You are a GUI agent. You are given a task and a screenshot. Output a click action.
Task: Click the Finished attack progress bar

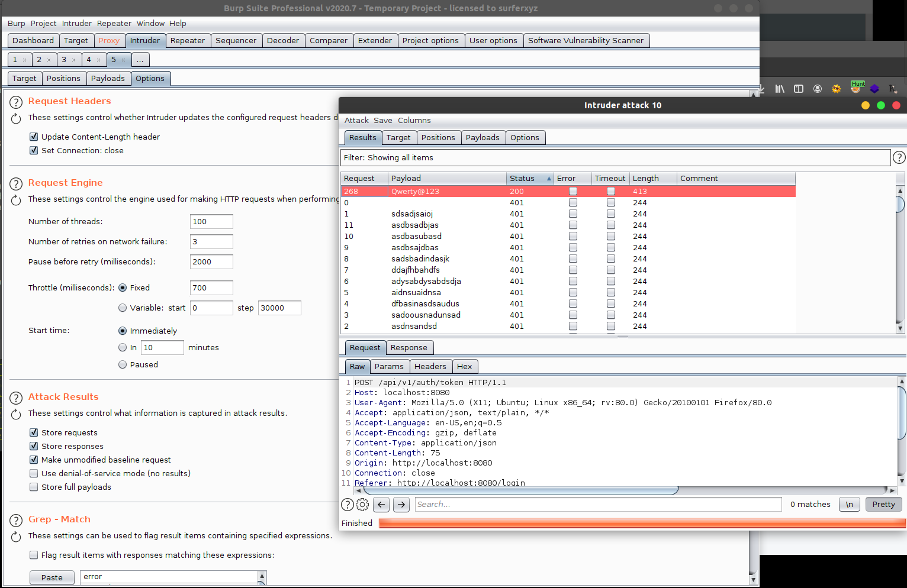tap(642, 523)
